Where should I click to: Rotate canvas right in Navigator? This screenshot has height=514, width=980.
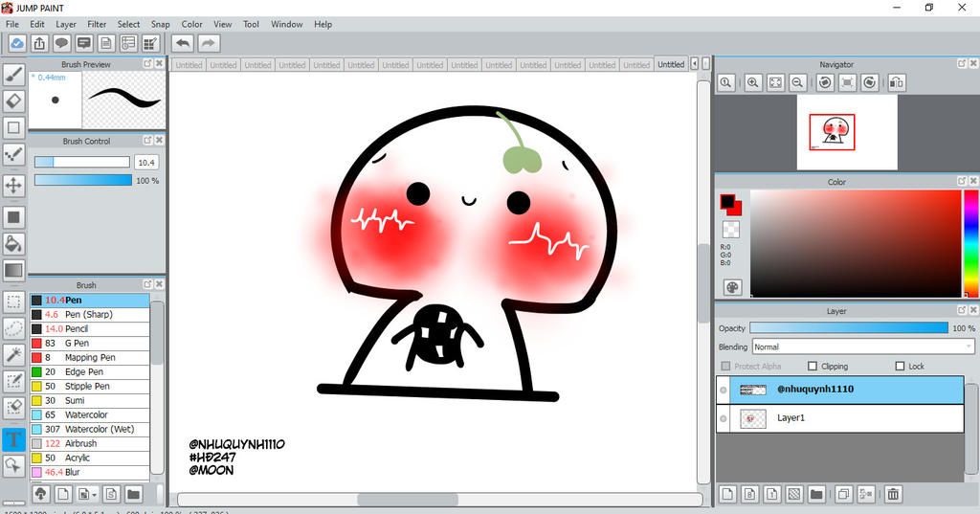pos(869,82)
